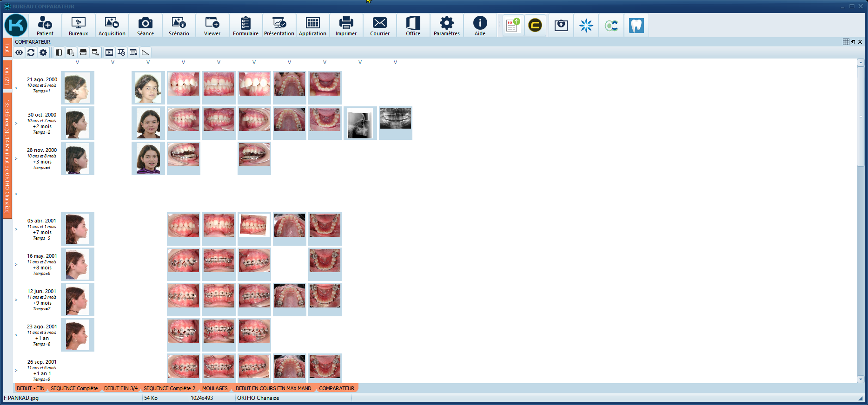This screenshot has height=405, width=868.
Task: Toggle the eye visibility icon
Action: pos(19,52)
